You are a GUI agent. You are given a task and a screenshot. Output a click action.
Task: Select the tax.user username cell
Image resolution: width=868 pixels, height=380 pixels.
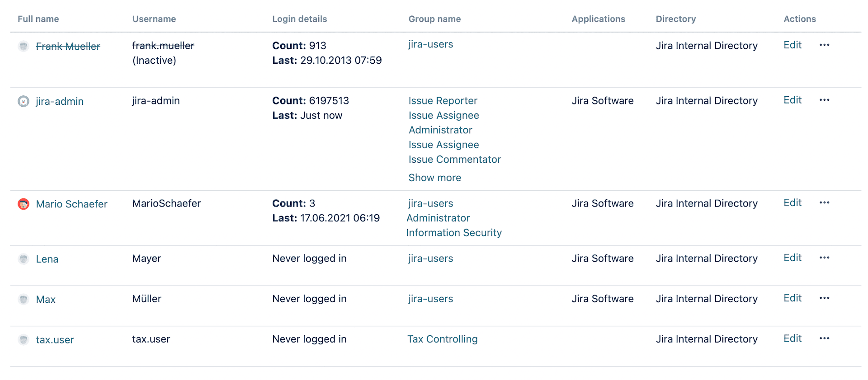tap(151, 339)
